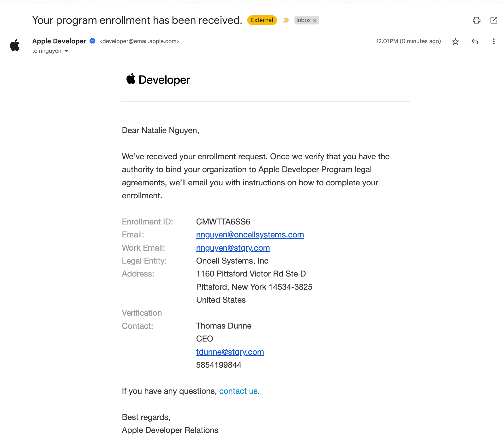Image resolution: width=503 pixels, height=448 pixels.
Task: Click the tdunne@stqry.com contact link
Action: pyautogui.click(x=230, y=352)
